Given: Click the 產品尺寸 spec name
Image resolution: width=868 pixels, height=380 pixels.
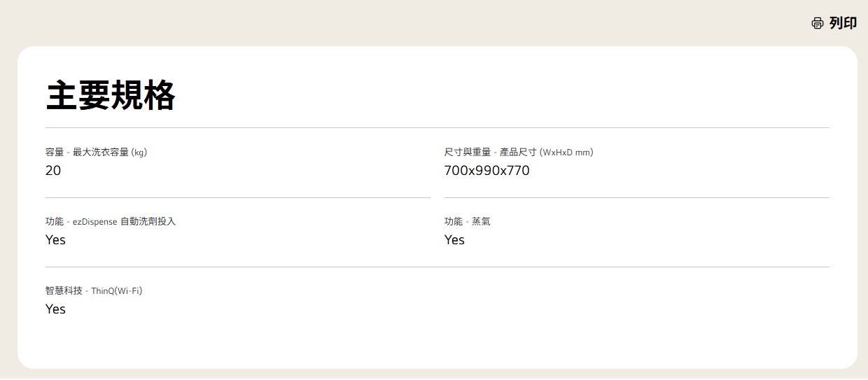Looking at the screenshot, I should click(518, 152).
